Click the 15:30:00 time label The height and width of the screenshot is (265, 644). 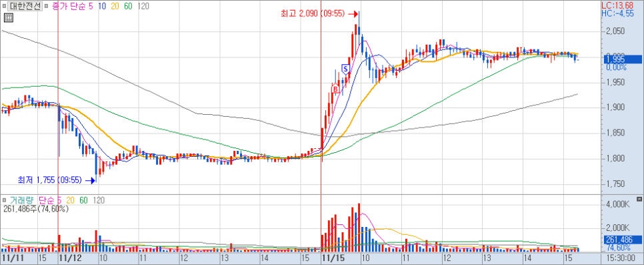[622, 258]
